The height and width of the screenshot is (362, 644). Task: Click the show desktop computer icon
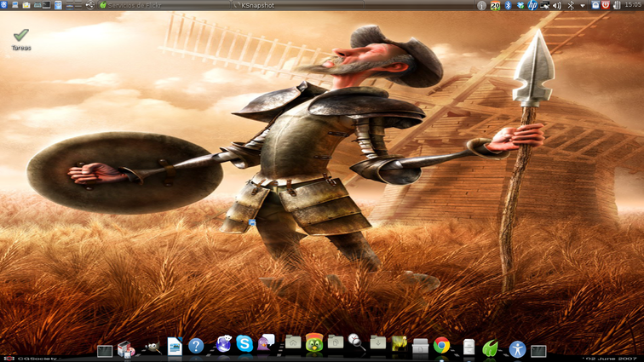14,5
